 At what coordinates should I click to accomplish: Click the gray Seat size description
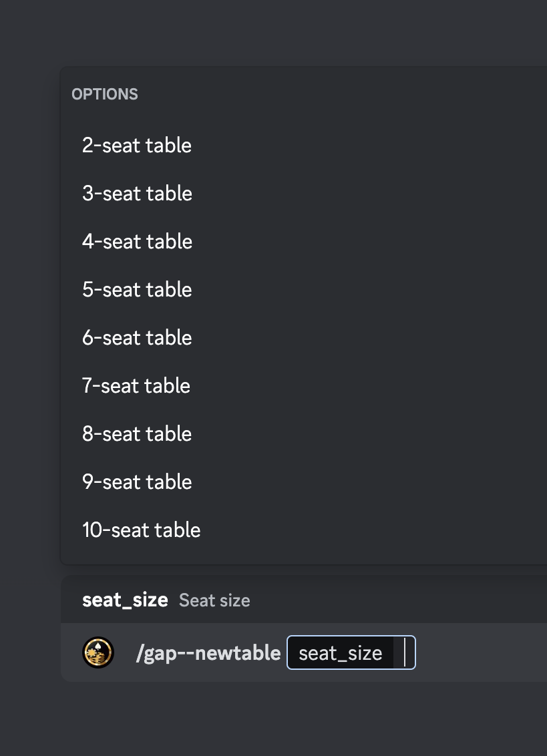[214, 600]
